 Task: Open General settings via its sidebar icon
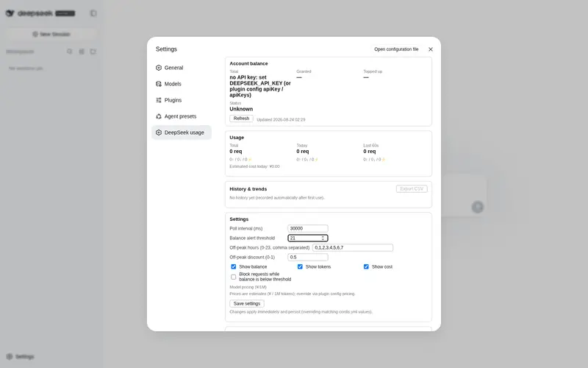(x=159, y=68)
